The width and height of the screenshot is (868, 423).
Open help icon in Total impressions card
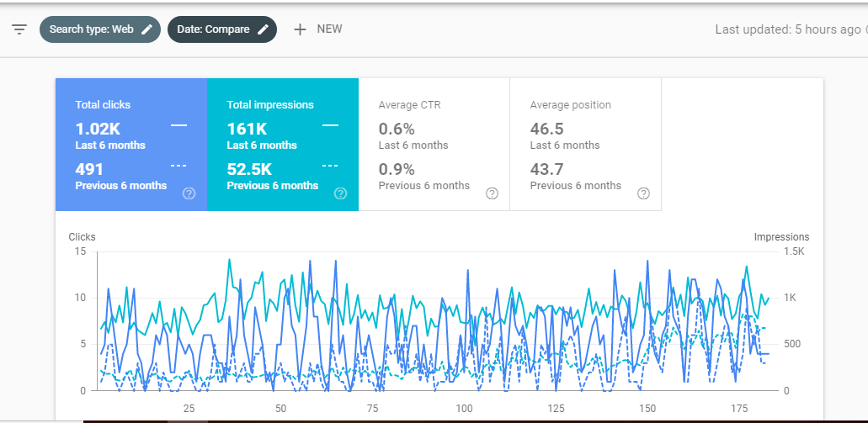(341, 193)
